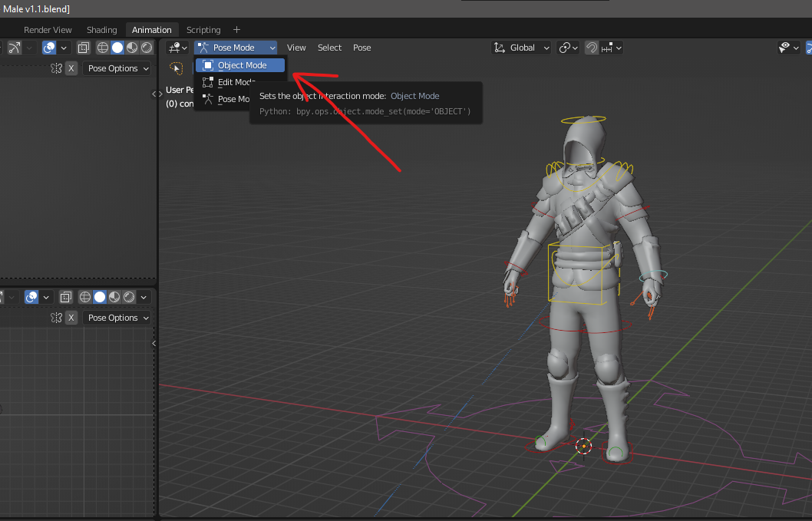Clear filter with the X button

pos(71,68)
